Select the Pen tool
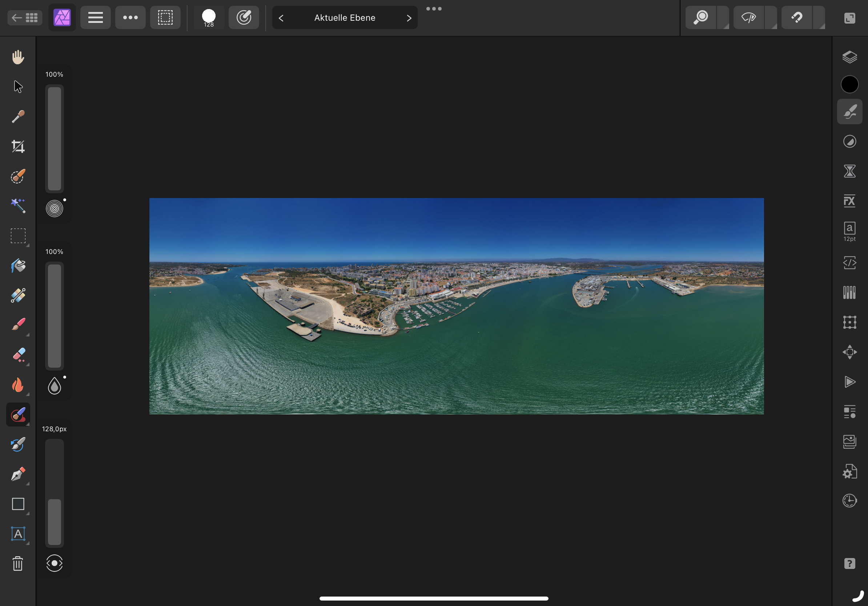868x606 pixels. click(18, 474)
